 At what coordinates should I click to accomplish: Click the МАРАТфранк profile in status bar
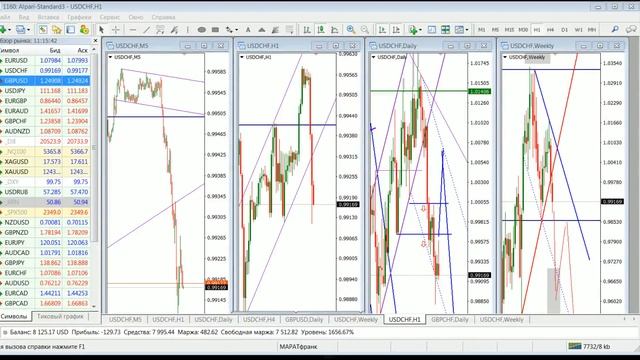[298, 347]
